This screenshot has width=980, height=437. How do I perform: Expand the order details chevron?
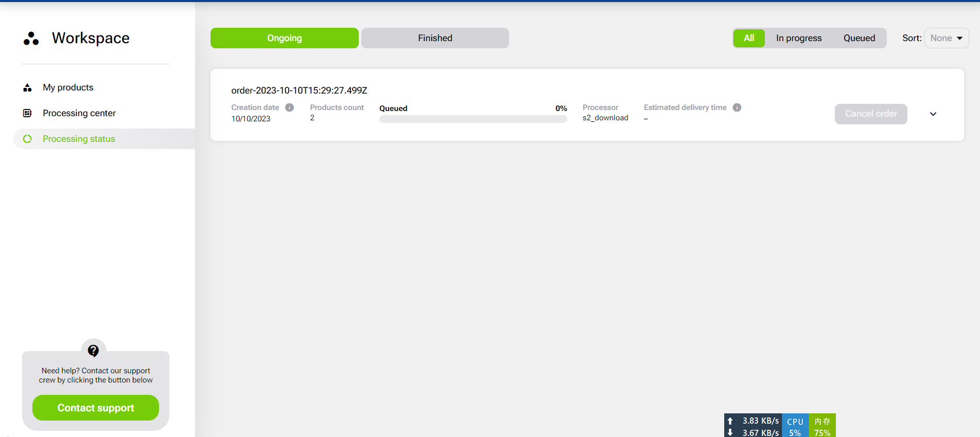coord(933,114)
